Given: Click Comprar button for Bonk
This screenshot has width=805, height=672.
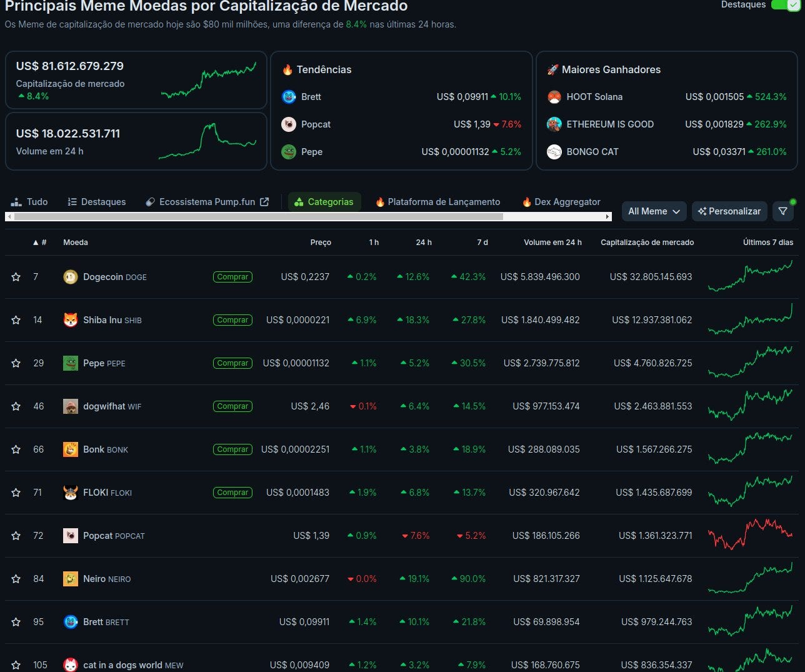Looking at the screenshot, I should pos(232,449).
